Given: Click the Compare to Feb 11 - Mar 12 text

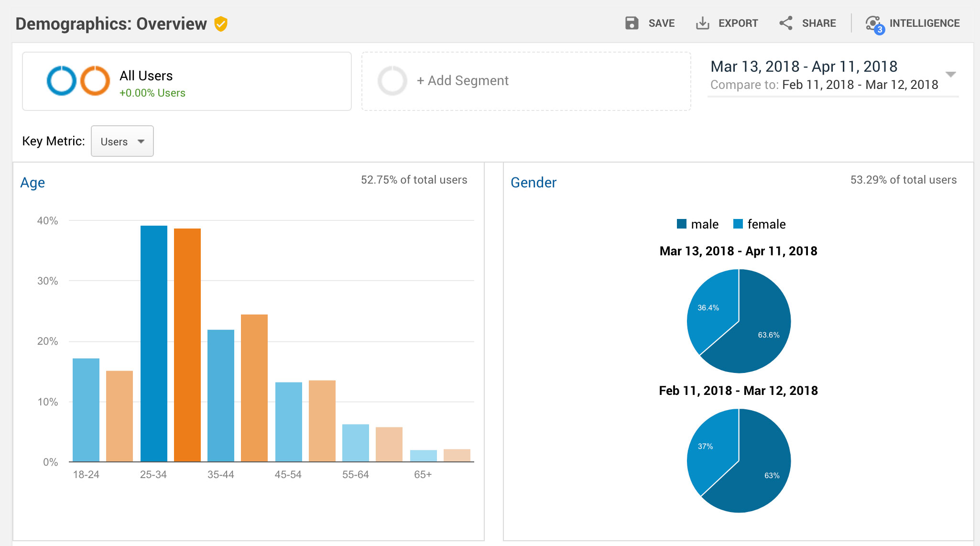Looking at the screenshot, I should [824, 85].
